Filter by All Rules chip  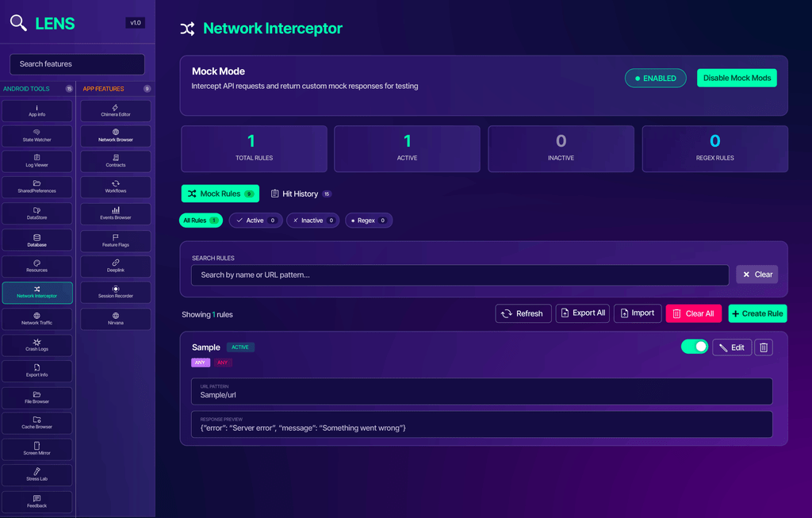click(201, 221)
